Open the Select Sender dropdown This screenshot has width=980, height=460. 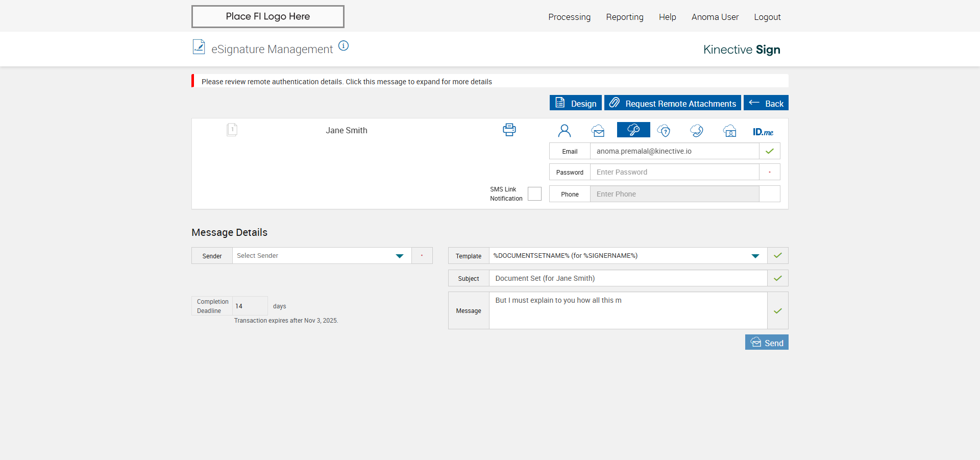click(x=322, y=256)
